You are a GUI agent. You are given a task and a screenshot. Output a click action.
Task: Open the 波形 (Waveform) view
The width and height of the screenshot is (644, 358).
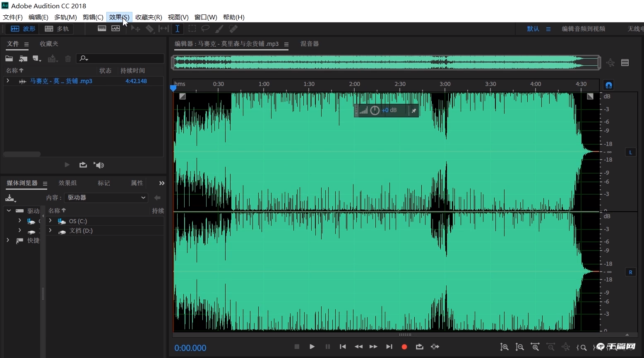[x=22, y=29]
